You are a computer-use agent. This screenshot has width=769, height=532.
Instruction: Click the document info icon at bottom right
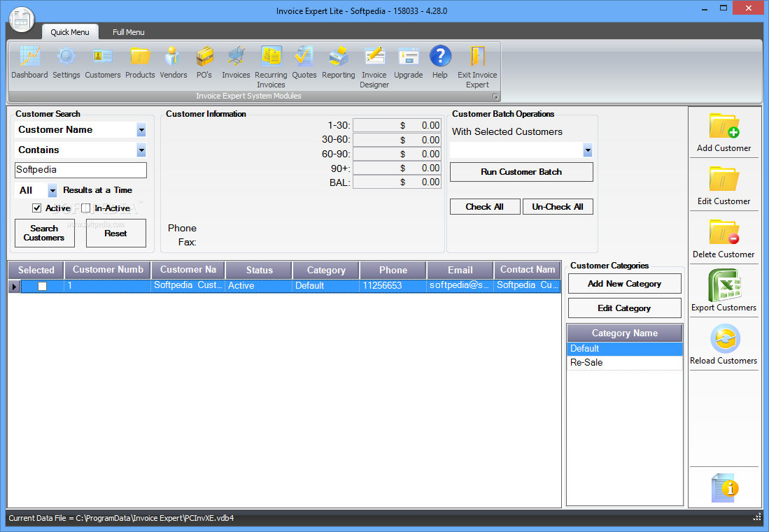tap(725, 488)
